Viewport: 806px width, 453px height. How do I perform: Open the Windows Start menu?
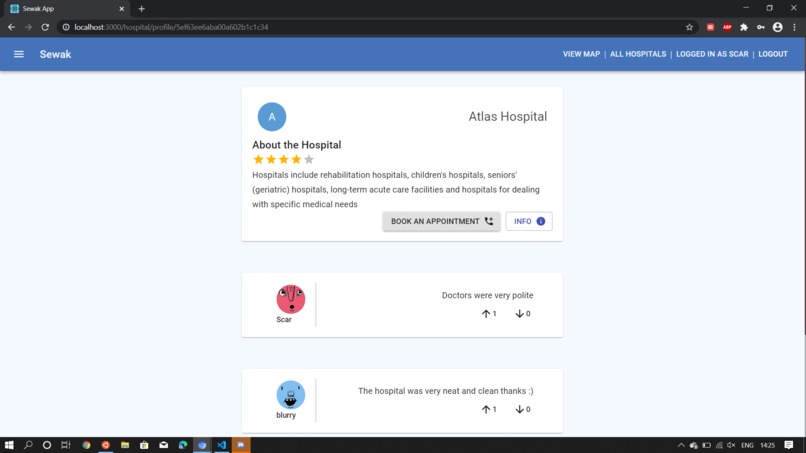[x=9, y=445]
